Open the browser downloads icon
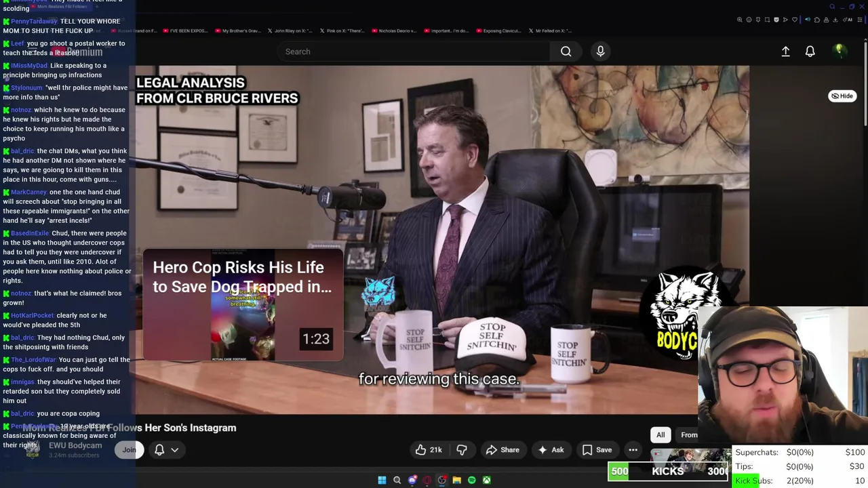The height and width of the screenshot is (488, 868). pos(835,20)
